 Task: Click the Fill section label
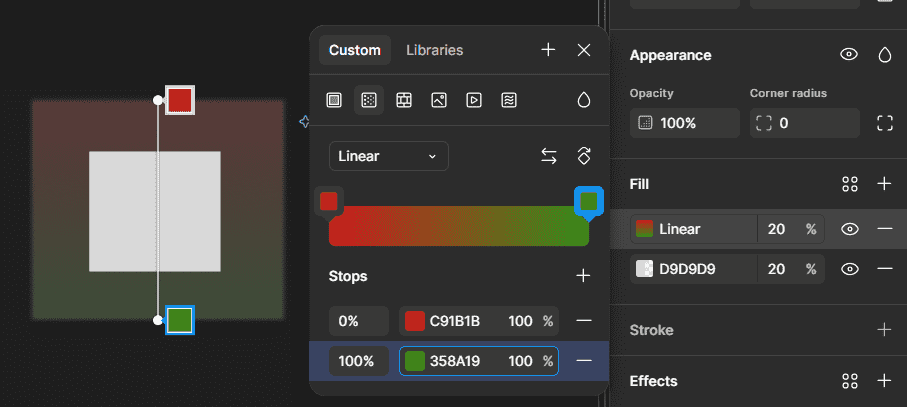tap(639, 184)
